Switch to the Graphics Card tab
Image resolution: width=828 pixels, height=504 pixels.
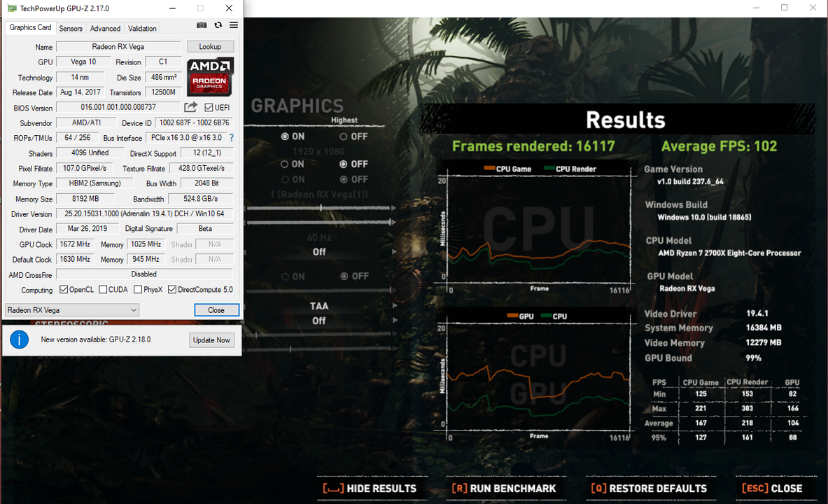coord(30,27)
